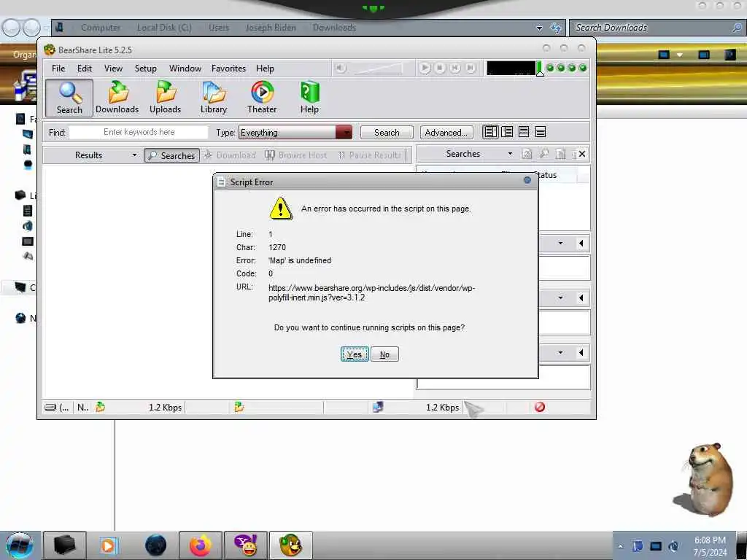
Task: Toggle the Searches button in results toolbar
Action: point(172,156)
